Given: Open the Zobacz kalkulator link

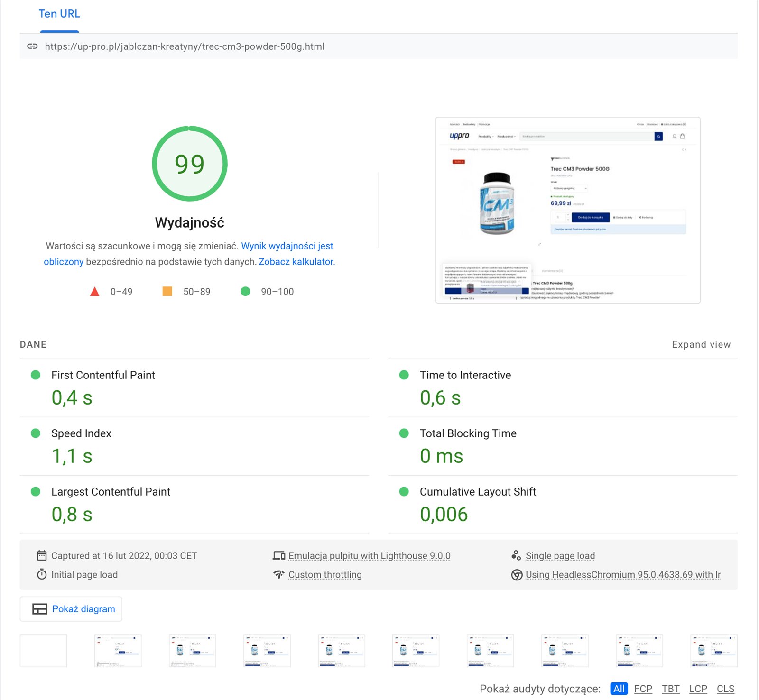Looking at the screenshot, I should click(296, 262).
